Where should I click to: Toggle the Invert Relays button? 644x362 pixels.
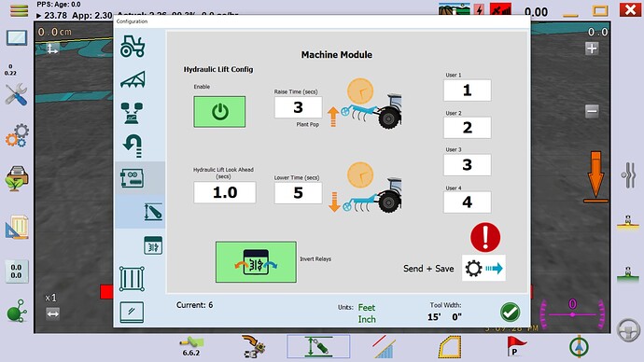tap(256, 262)
